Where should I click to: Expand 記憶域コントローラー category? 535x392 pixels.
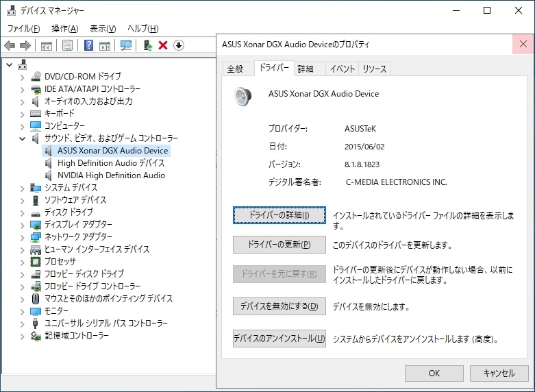[23, 336]
